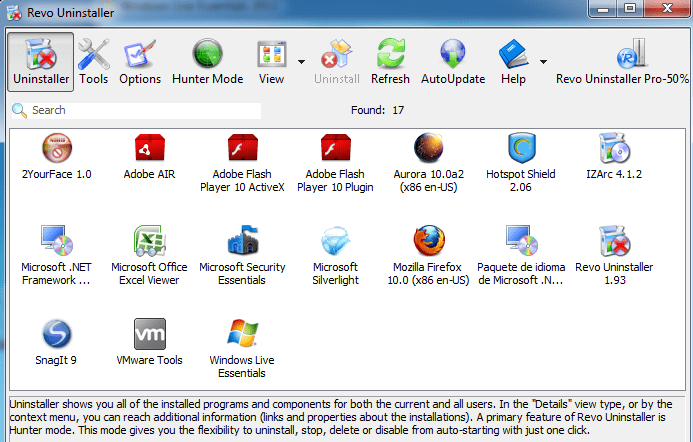Select Aurora 10.0a2 program icon
Viewport: 693px width, 442px height.
(428, 148)
